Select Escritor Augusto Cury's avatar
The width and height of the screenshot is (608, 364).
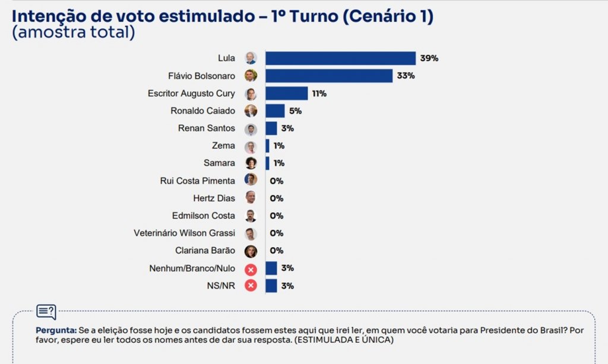tap(251, 93)
